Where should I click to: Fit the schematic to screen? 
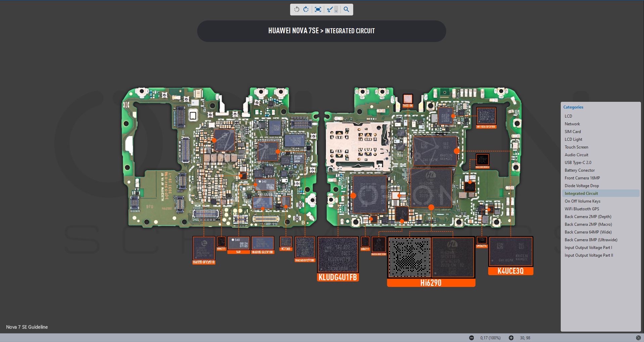318,9
